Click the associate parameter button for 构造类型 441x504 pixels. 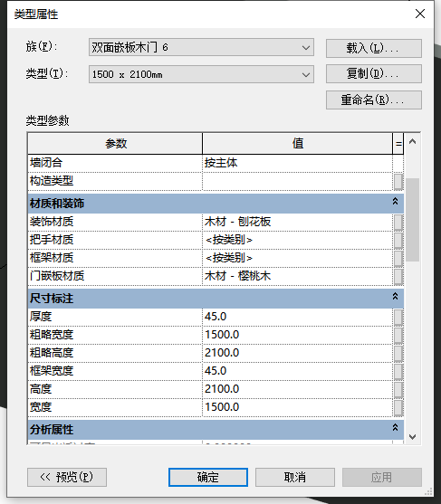tap(398, 182)
